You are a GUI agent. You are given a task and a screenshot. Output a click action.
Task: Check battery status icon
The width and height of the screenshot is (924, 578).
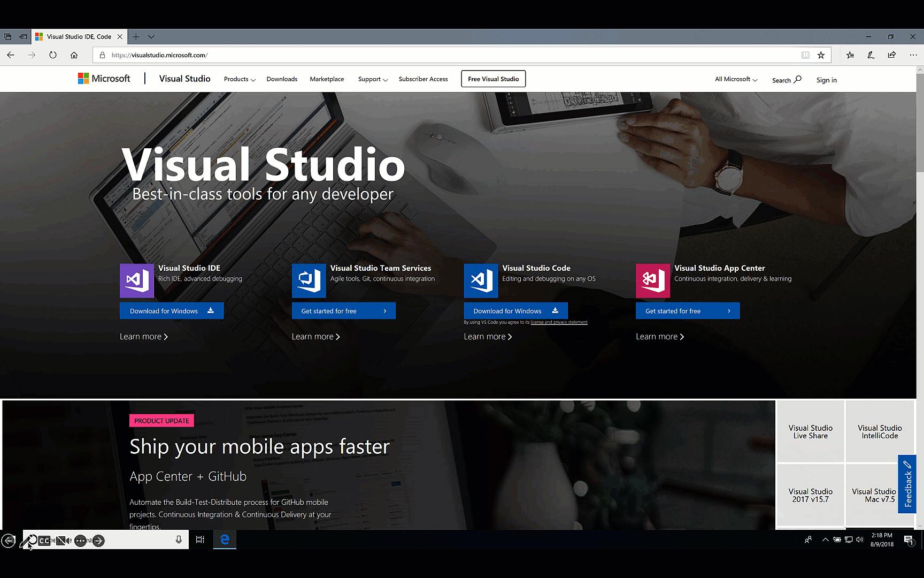[837, 539]
